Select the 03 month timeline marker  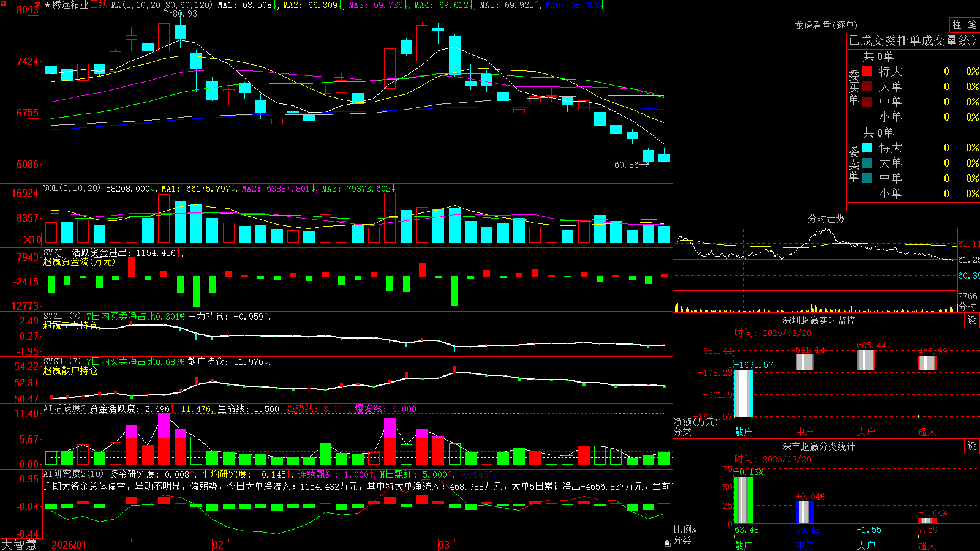pos(444,545)
